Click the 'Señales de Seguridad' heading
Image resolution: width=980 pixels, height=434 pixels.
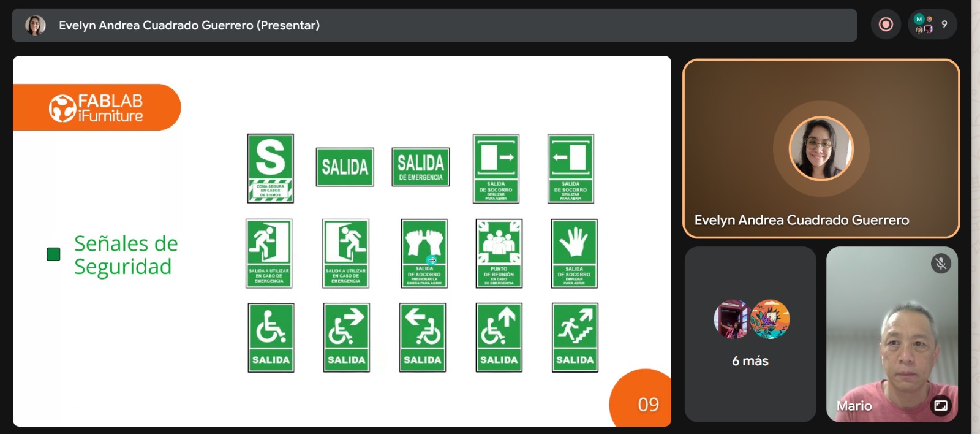click(126, 255)
